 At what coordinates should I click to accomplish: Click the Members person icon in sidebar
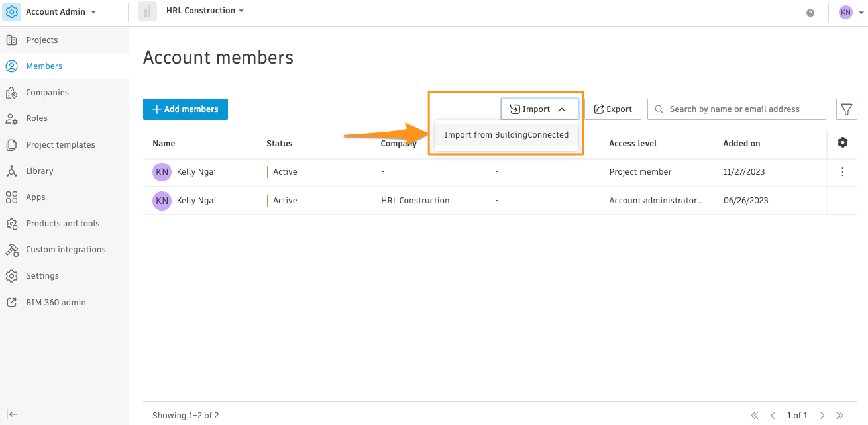(x=11, y=66)
